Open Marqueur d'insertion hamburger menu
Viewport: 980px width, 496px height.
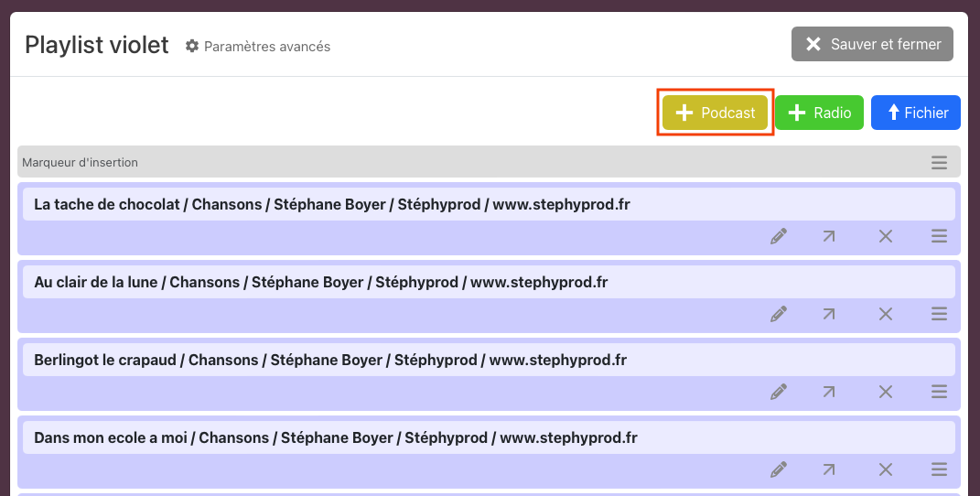tap(939, 162)
